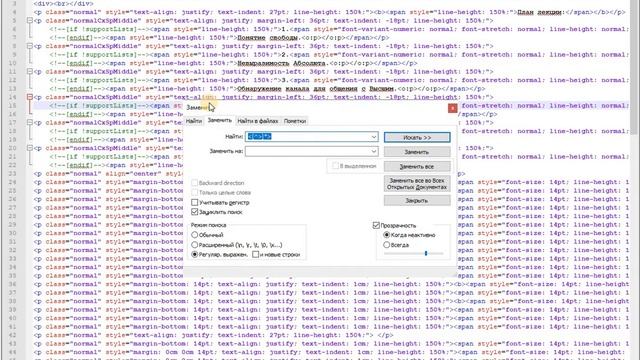Viewport: 640px width, 360px height.
Task: Click the text 'Понятие свободы' in the code
Action: point(267,38)
